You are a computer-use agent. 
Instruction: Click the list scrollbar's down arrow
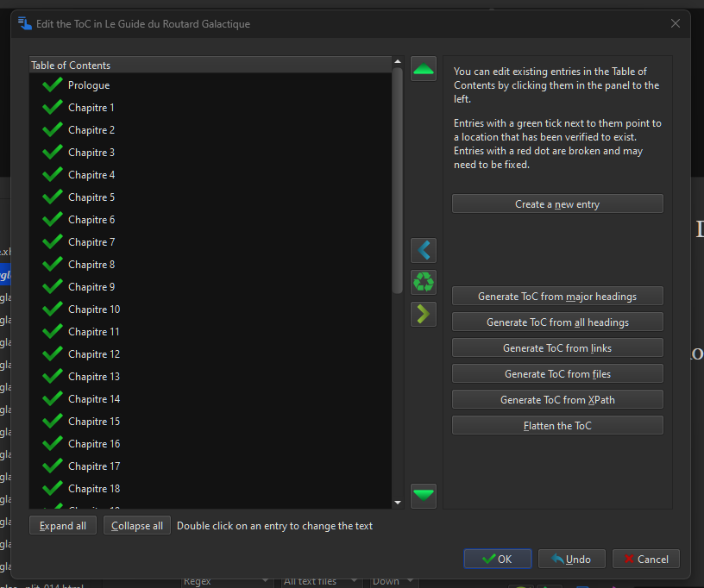398,502
